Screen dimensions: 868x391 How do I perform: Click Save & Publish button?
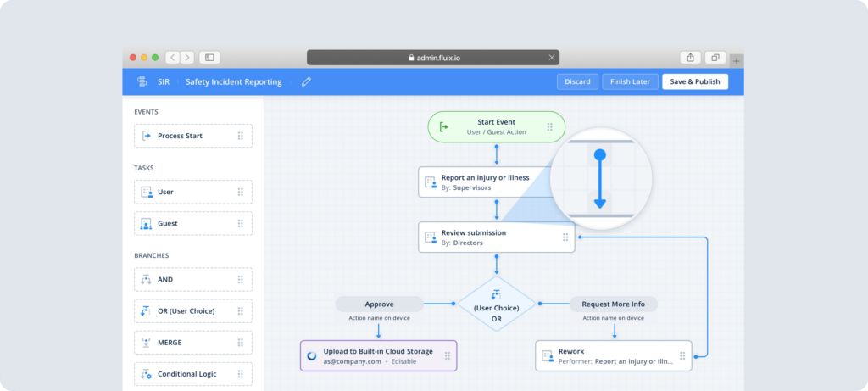click(x=694, y=81)
